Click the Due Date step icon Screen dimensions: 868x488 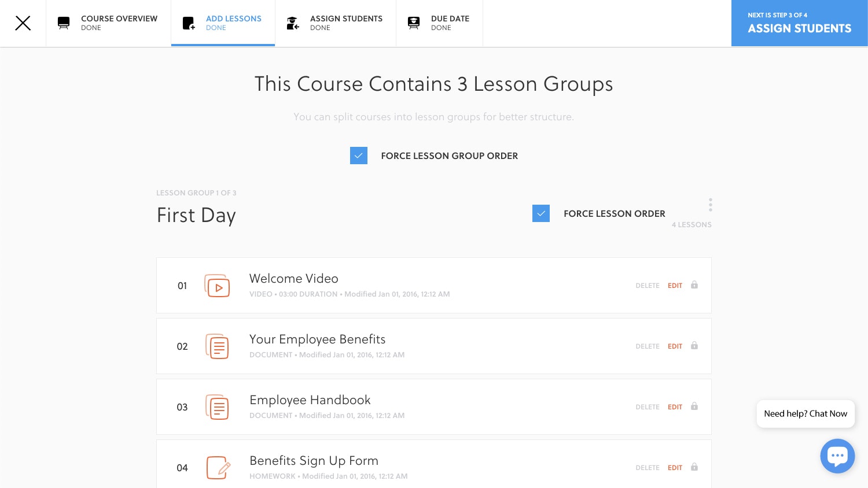click(414, 23)
